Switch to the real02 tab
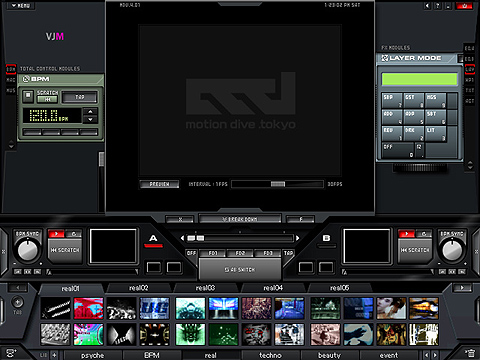The height and width of the screenshot is (360, 480). (x=139, y=288)
